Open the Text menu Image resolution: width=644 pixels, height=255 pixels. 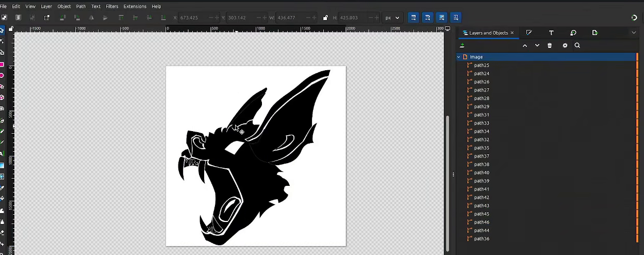point(96,6)
